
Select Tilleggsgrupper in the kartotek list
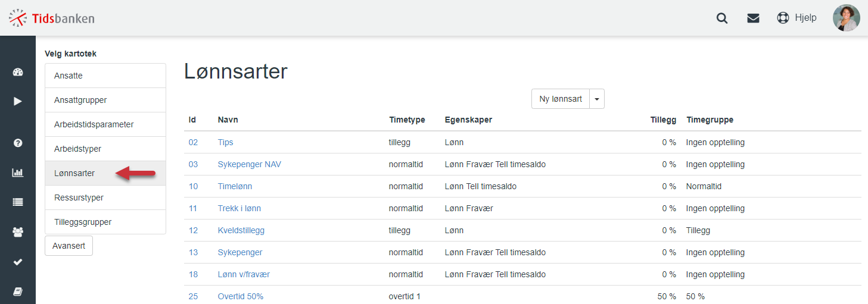click(105, 222)
